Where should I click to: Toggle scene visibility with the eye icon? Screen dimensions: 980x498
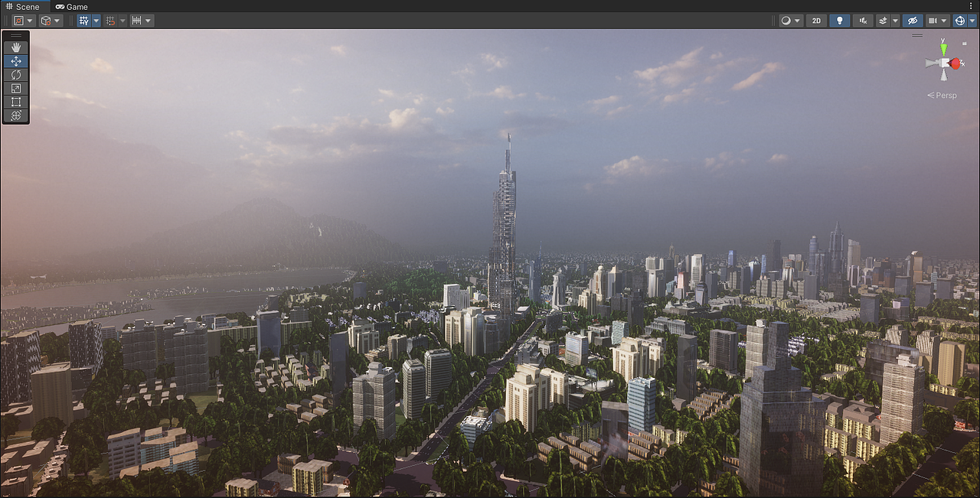coord(912,21)
